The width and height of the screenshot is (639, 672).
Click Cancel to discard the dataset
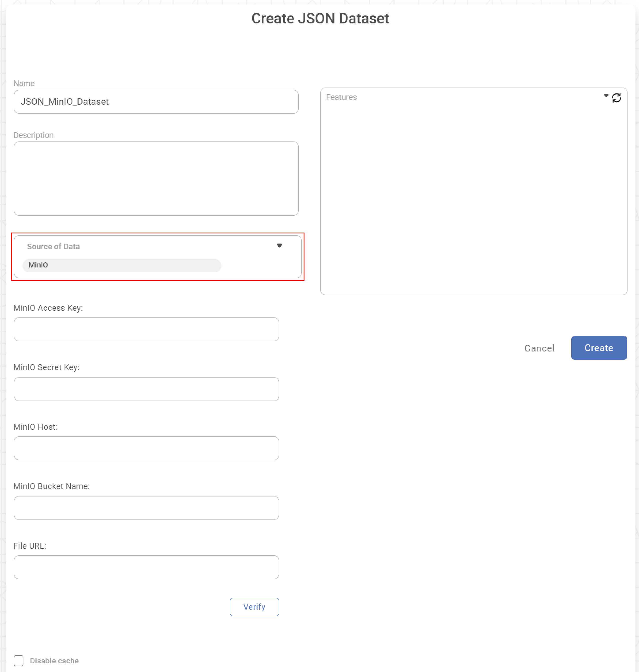coord(539,348)
